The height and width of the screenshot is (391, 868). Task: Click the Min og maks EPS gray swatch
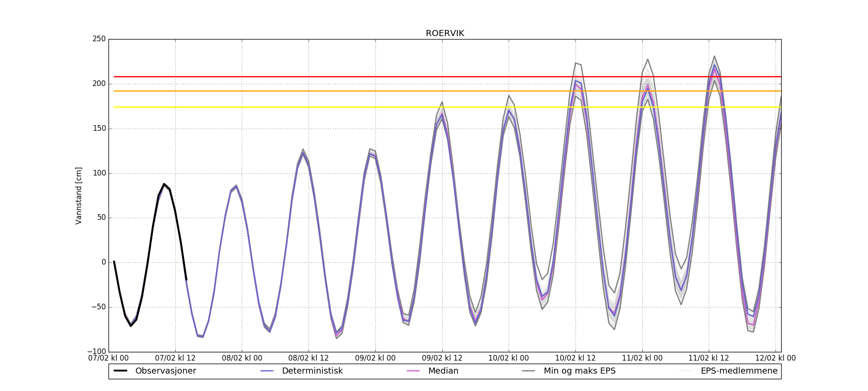(x=529, y=371)
